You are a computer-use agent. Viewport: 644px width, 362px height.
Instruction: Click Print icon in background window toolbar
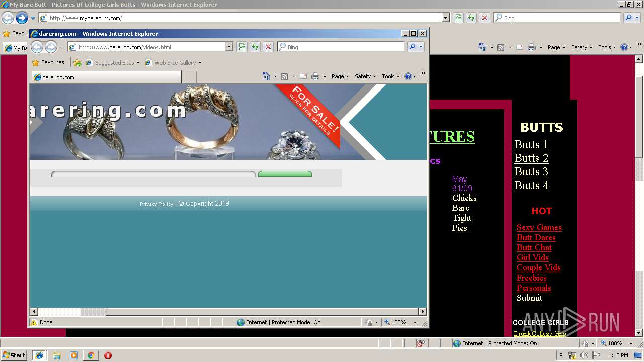click(x=532, y=47)
